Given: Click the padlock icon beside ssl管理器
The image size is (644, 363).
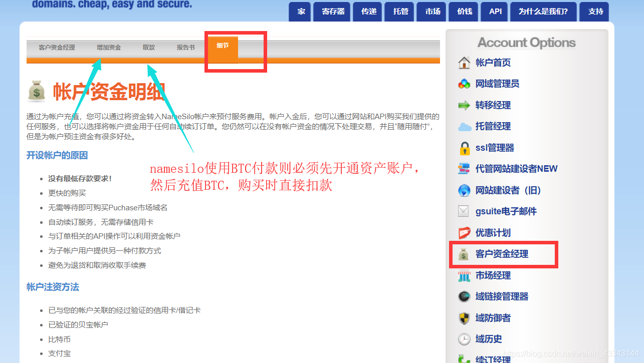Looking at the screenshot, I should (x=464, y=148).
